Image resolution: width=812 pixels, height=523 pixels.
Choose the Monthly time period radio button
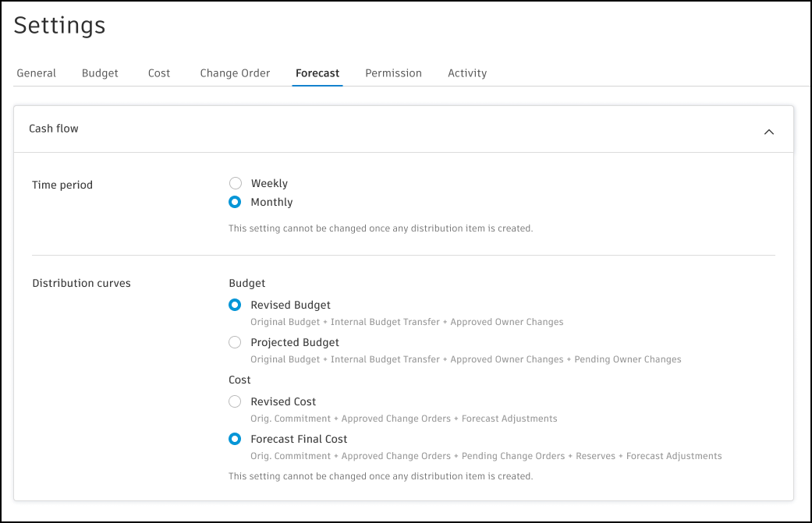click(x=235, y=202)
